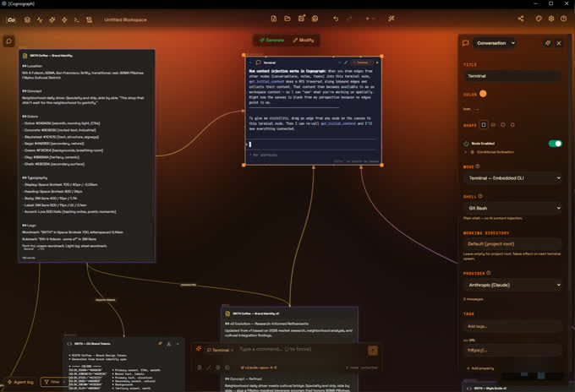The height and width of the screenshot is (392, 575).
Task: Click the URL input field
Action: coord(512,351)
